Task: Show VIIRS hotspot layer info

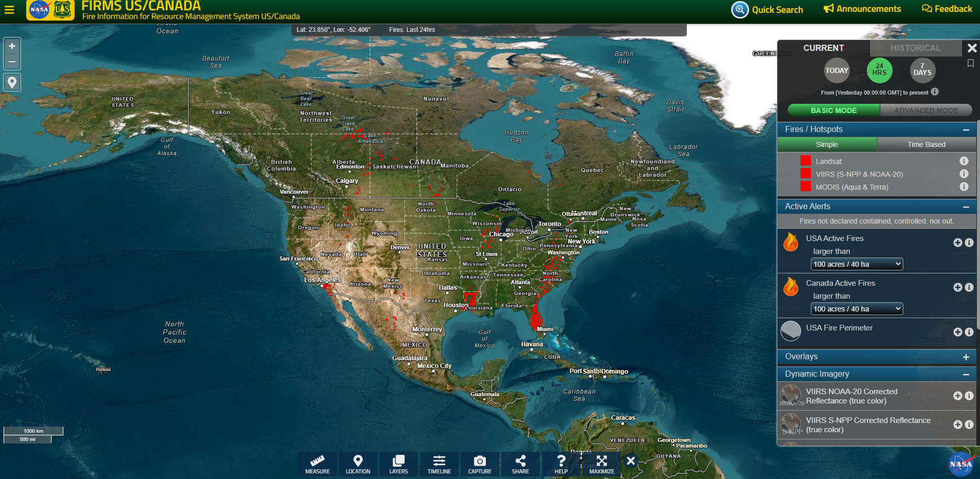Action: pos(964,174)
